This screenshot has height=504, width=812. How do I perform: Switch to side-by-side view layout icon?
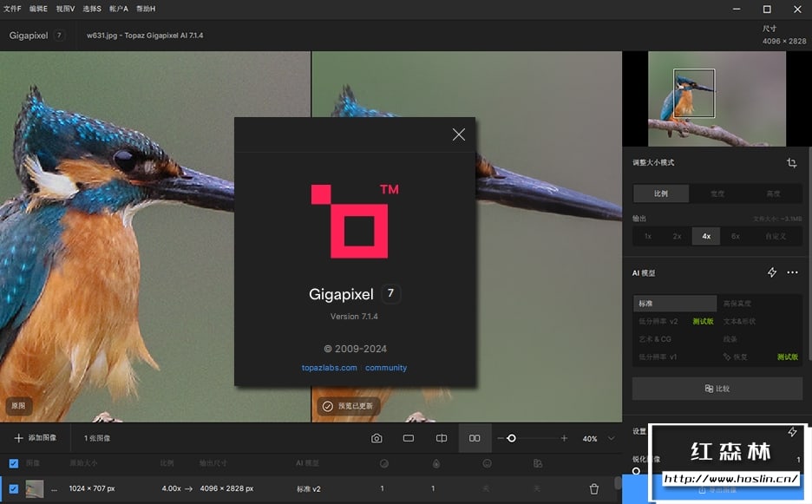tap(475, 438)
